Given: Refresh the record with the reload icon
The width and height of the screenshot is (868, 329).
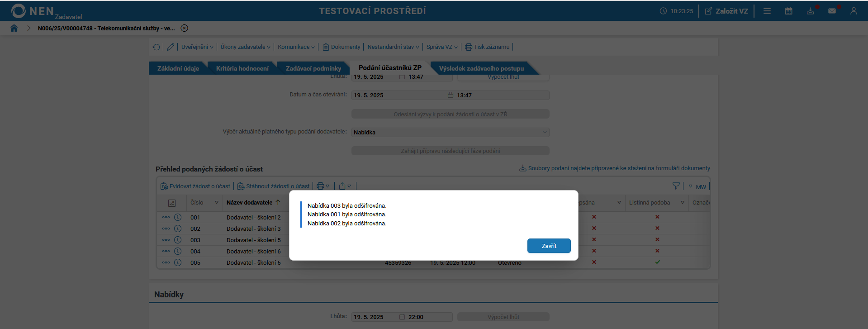Looking at the screenshot, I should (157, 47).
